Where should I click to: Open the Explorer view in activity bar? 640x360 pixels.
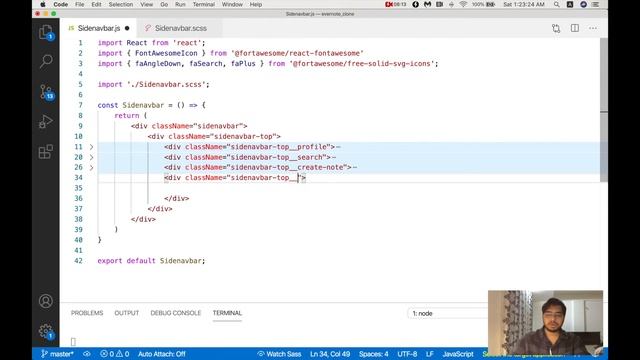coord(46,32)
